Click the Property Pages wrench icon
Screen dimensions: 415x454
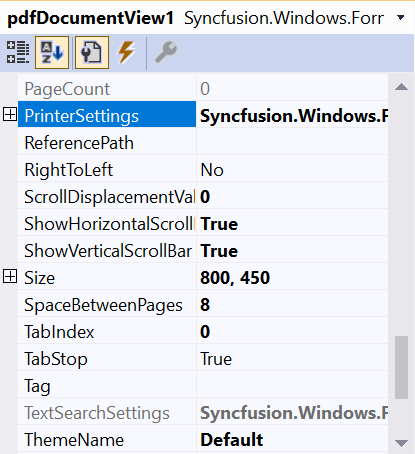166,52
